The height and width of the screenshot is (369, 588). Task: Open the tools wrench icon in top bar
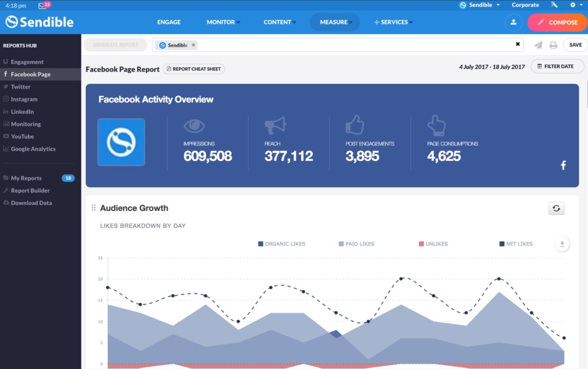(554, 5)
